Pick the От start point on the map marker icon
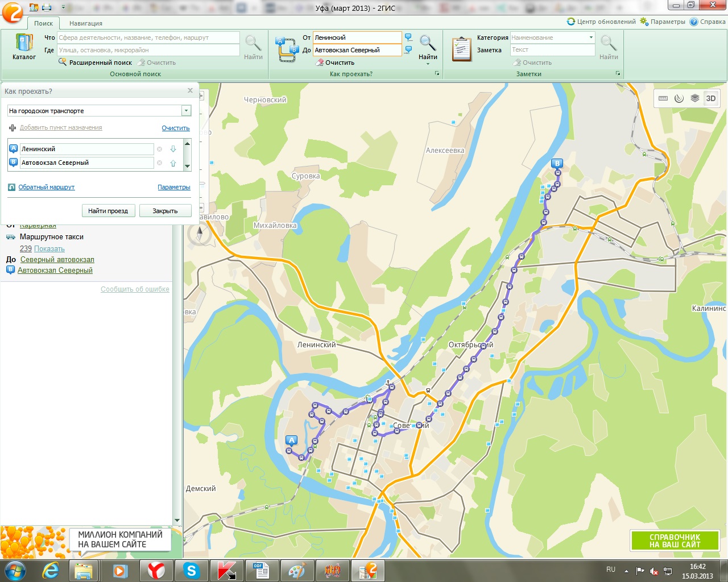The height and width of the screenshot is (582, 728). [x=408, y=38]
